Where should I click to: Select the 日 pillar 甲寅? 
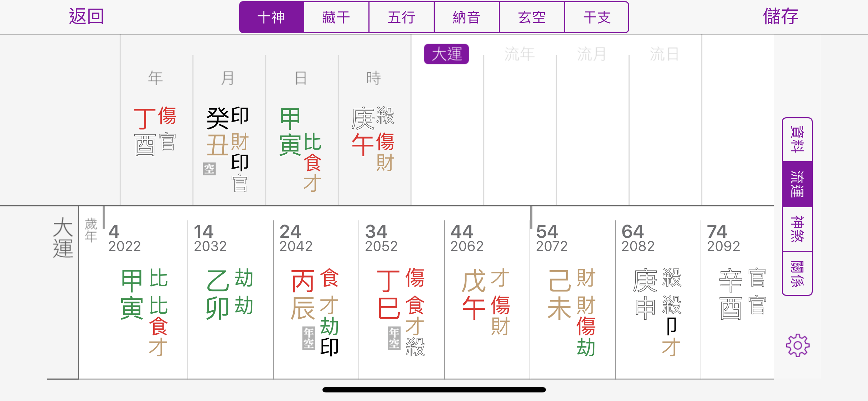click(x=301, y=149)
